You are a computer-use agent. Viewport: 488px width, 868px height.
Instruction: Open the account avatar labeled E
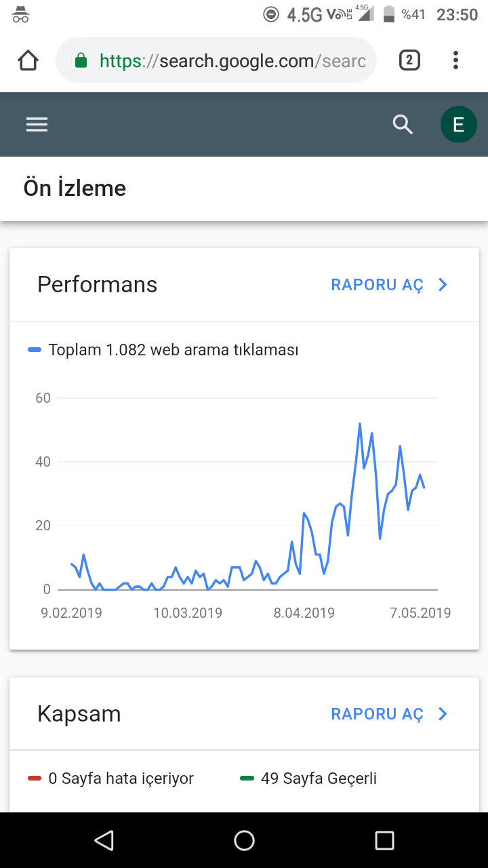tap(458, 125)
